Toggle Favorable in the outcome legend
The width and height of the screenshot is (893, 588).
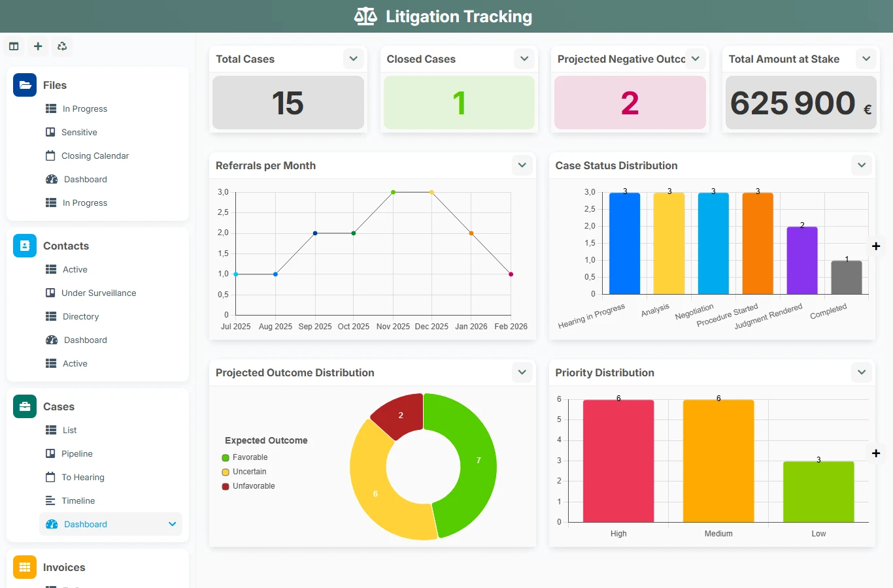click(245, 457)
